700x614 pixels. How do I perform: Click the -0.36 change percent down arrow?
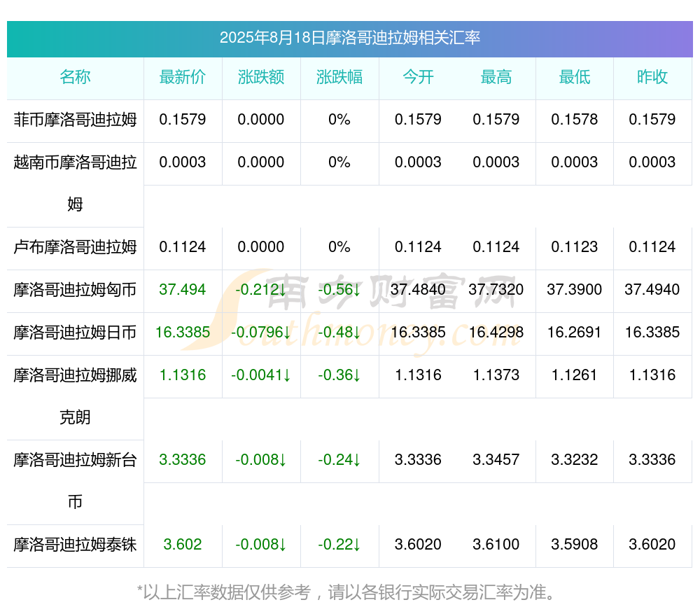tap(357, 375)
